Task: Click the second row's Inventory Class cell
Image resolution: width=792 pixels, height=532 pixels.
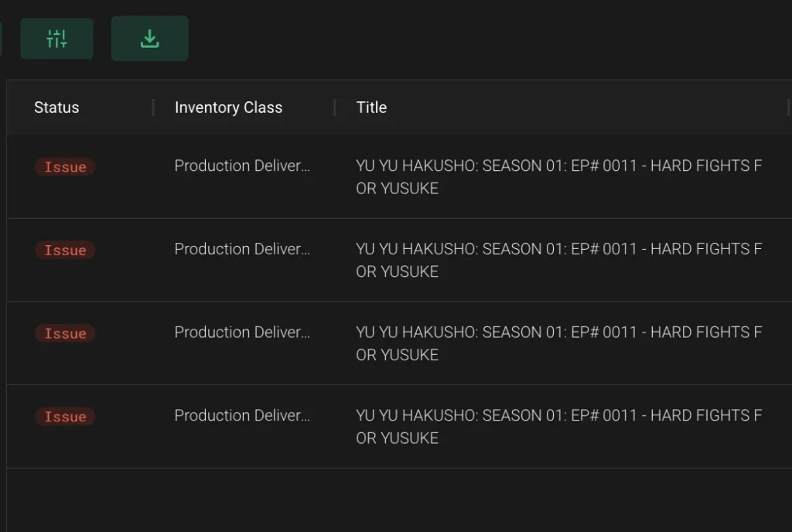Action: (242, 249)
